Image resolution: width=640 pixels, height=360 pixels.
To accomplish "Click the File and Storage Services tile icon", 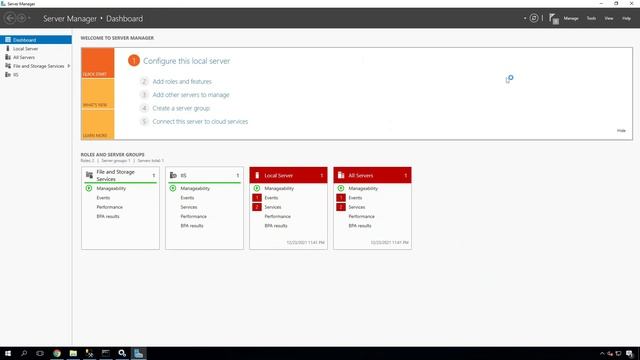I will pos(89,175).
